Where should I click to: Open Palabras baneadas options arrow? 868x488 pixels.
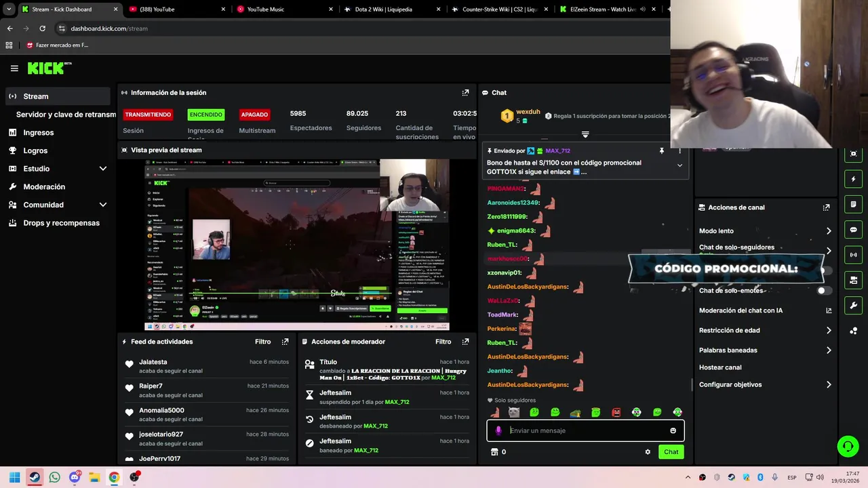coord(829,350)
